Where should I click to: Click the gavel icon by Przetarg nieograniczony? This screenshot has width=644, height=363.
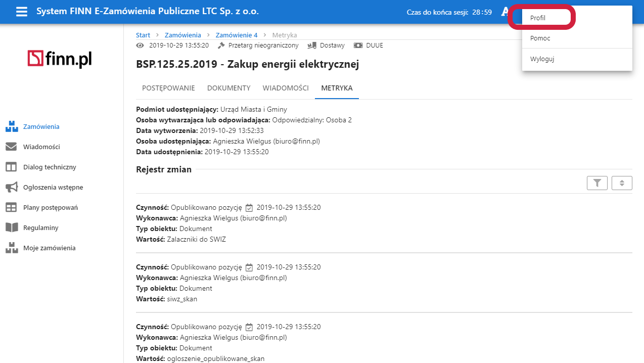point(221,46)
